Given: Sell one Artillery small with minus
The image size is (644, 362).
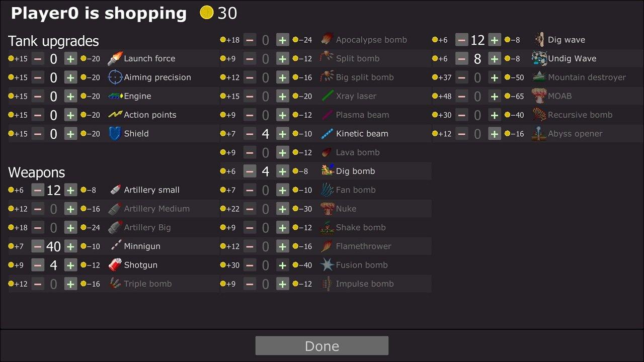Looking at the screenshot, I should 38,190.
